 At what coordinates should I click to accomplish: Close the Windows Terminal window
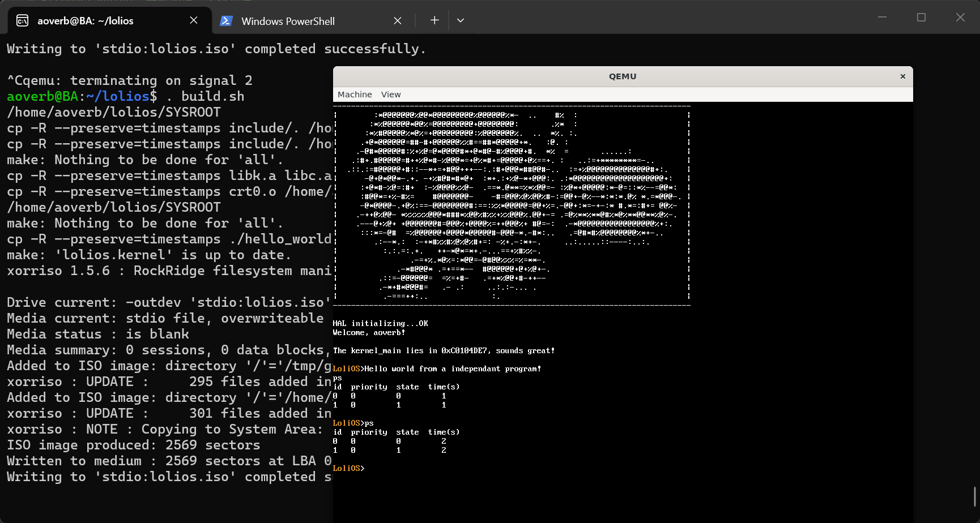click(x=960, y=18)
